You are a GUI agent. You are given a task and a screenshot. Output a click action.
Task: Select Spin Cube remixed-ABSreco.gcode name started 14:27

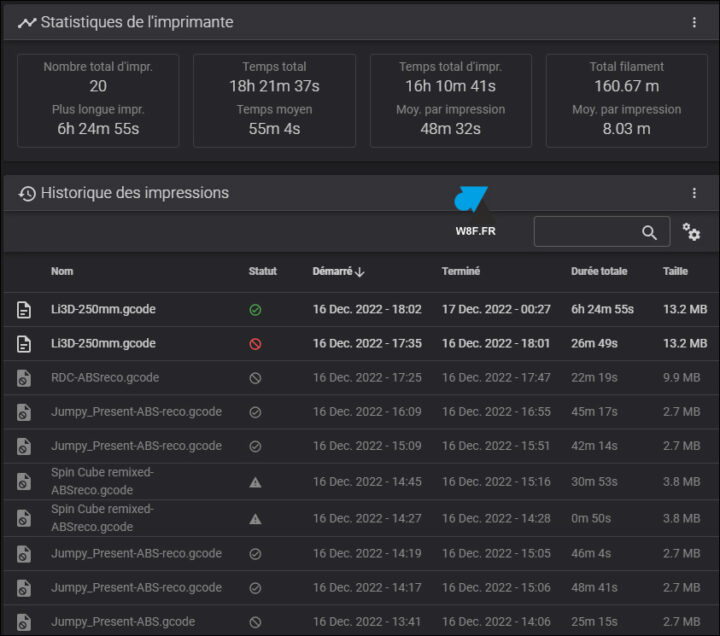coord(102,518)
